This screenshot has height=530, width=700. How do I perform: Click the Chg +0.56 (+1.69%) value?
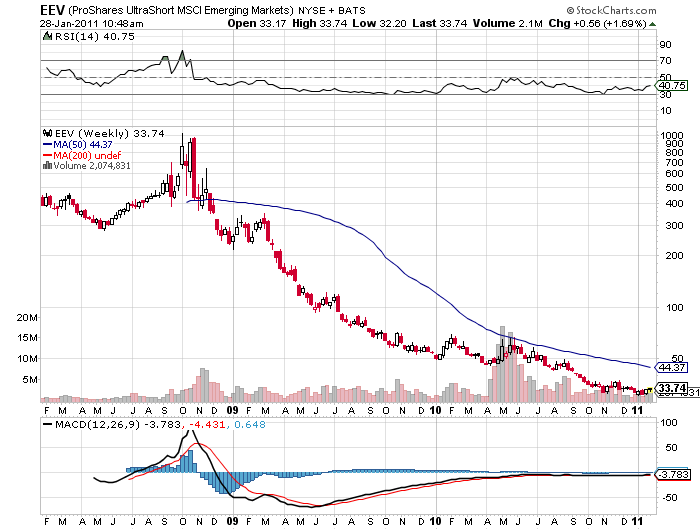tap(597, 24)
